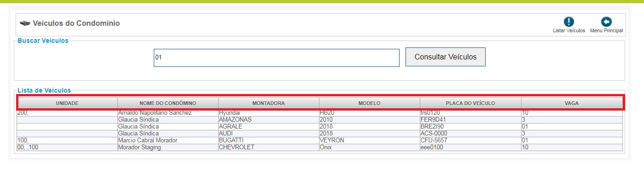
Task: Click unit cell reading 200,
Action: click(x=67, y=113)
